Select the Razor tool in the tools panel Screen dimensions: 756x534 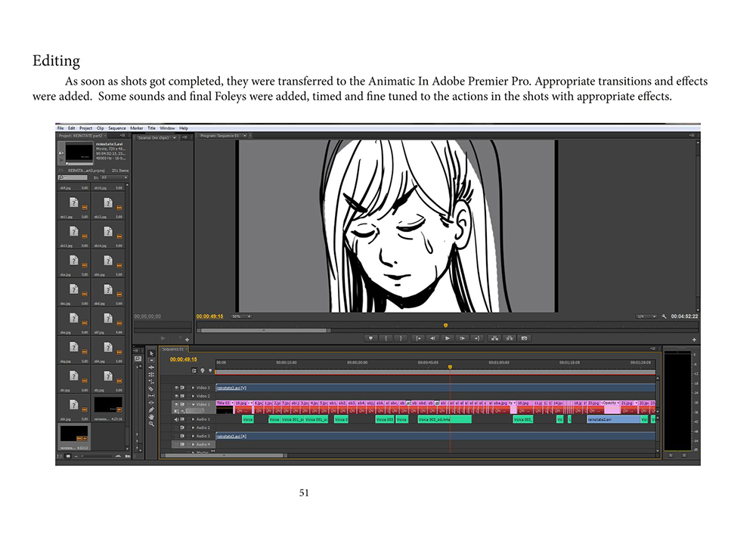click(151, 388)
